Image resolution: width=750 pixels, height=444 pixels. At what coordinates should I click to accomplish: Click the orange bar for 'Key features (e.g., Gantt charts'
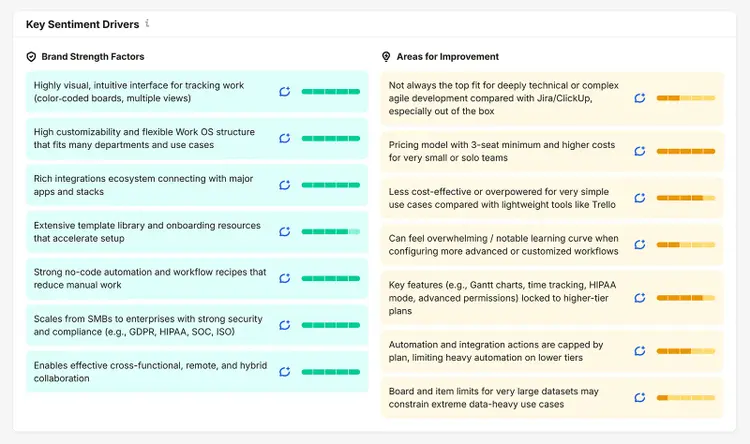(686, 298)
